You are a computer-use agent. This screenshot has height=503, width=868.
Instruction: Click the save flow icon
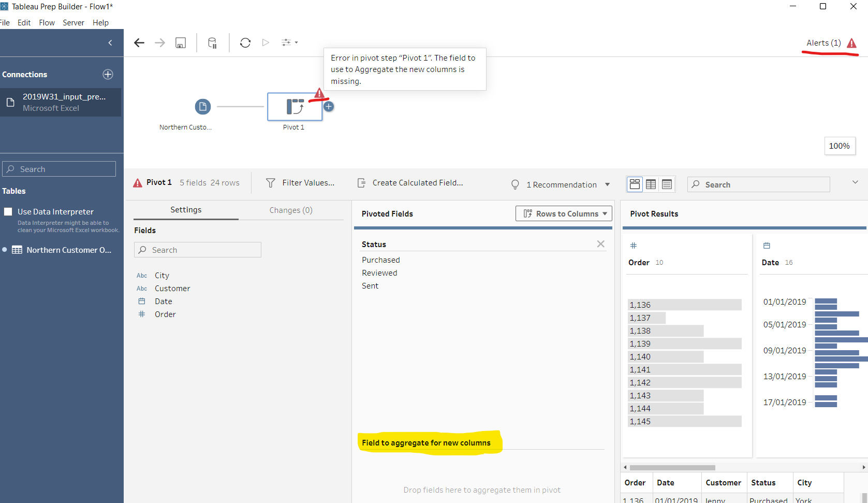181,43
